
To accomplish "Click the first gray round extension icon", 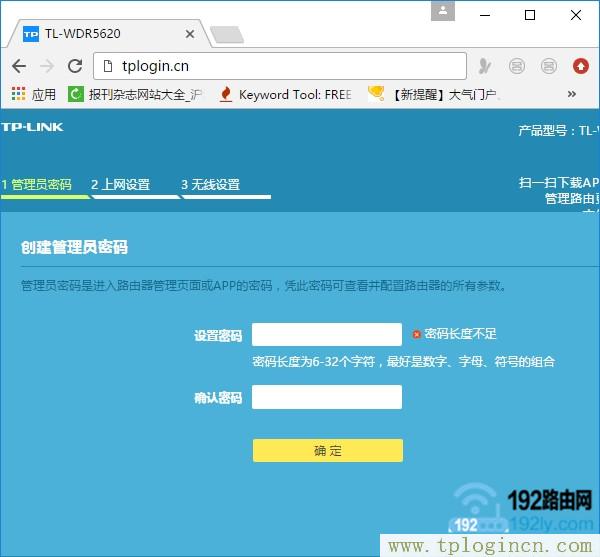I will click(517, 66).
